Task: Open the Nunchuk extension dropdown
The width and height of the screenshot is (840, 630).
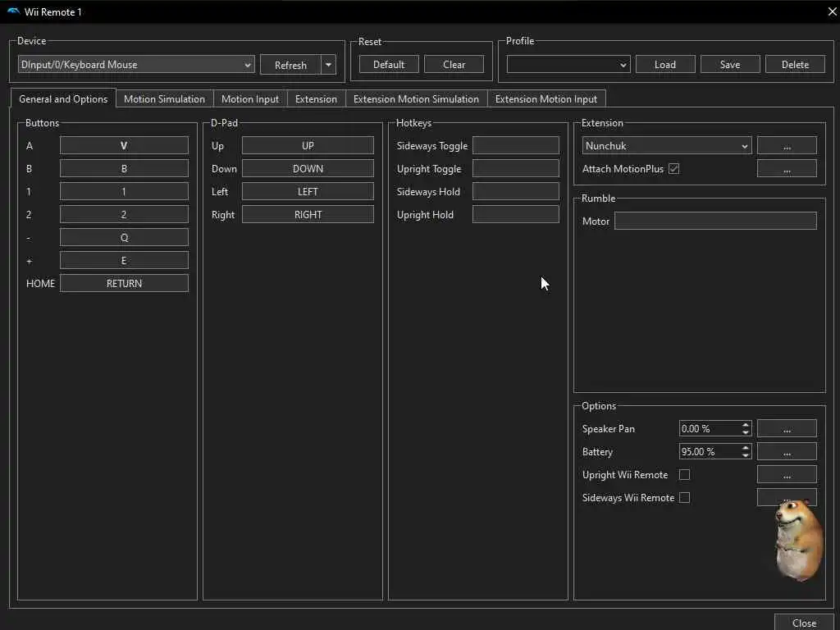Action: coord(666,146)
